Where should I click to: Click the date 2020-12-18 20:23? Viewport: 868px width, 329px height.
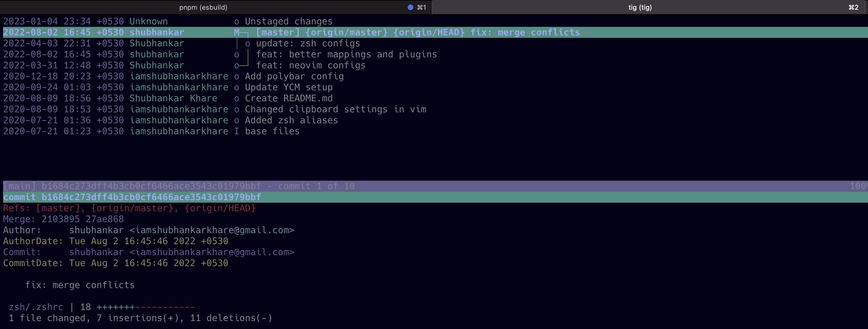pyautogui.click(x=47, y=76)
